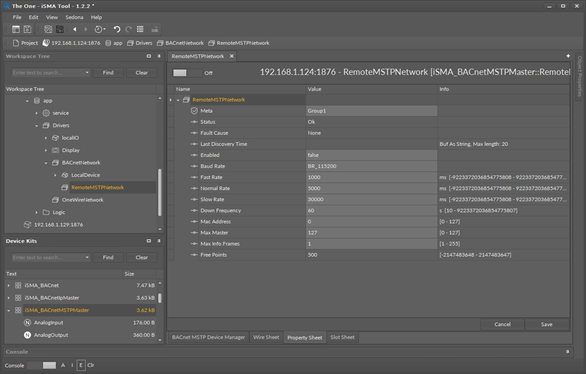The width and height of the screenshot is (586, 374).
Task: Click the dark kit view toolbar icon
Action: tap(60, 29)
